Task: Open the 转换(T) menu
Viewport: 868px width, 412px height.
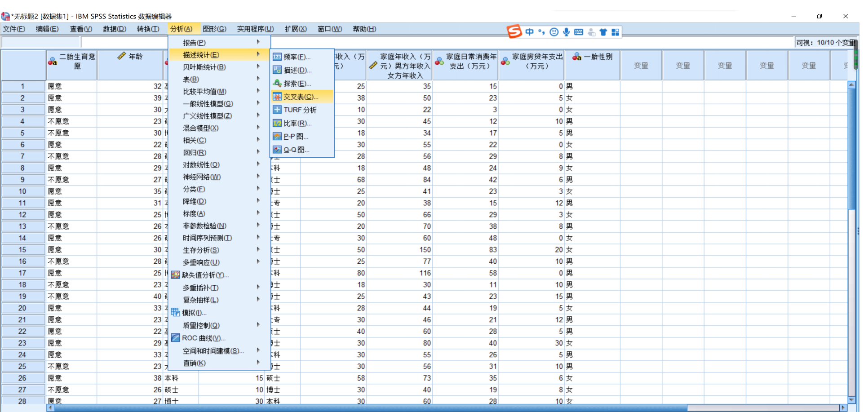Action: coord(148,29)
